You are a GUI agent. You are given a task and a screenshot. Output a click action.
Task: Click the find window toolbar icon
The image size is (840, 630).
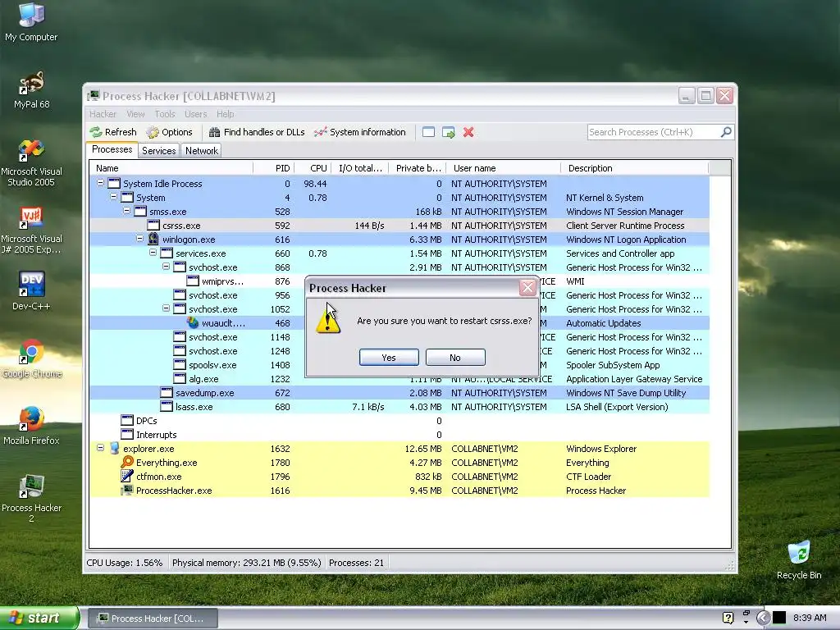click(428, 132)
